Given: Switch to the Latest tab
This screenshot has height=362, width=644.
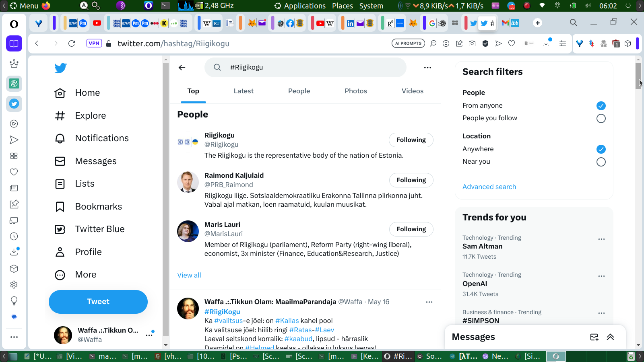Looking at the screenshot, I should [244, 91].
